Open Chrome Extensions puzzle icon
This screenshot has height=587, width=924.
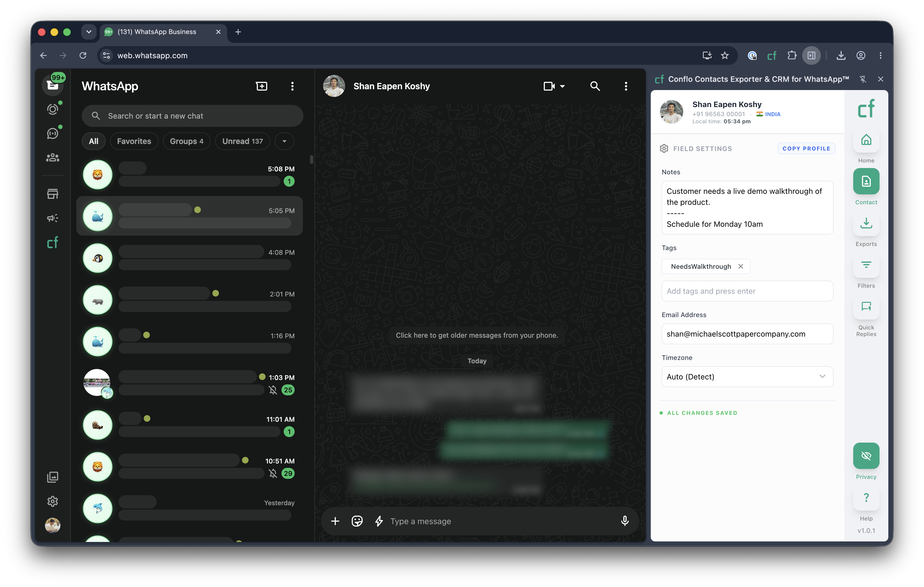click(x=791, y=56)
